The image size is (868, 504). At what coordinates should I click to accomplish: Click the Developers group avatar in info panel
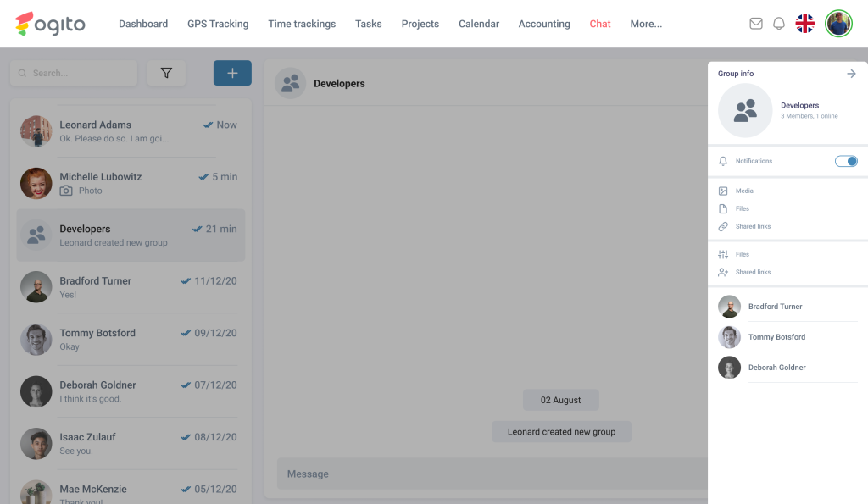click(745, 111)
